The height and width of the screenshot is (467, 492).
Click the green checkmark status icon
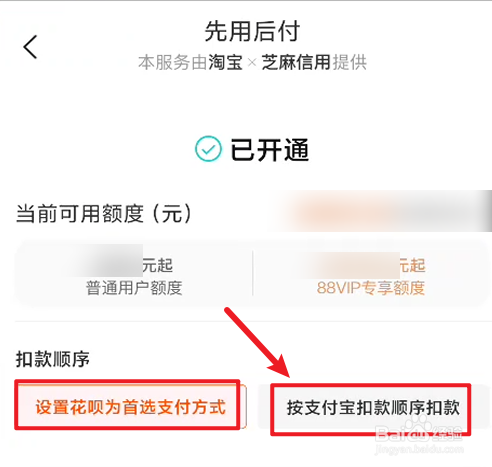point(208,149)
